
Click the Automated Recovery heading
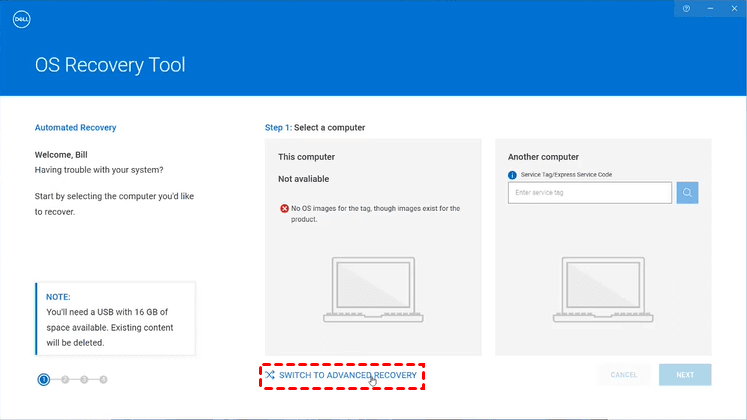coord(75,128)
